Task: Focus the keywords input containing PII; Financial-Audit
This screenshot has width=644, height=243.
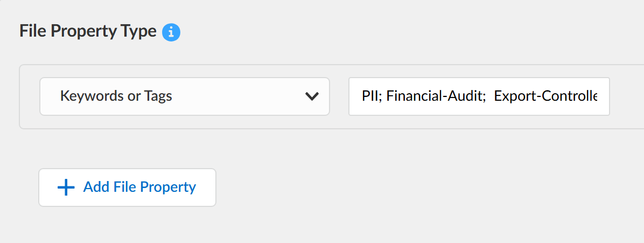Action: pos(479,96)
